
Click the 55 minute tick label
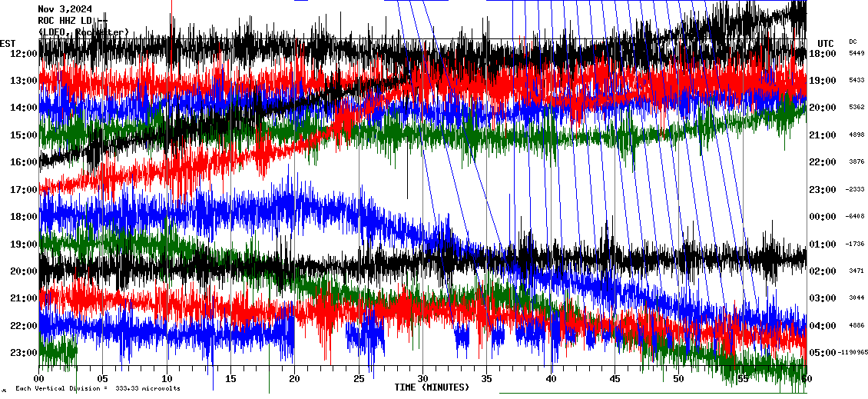pyautogui.click(x=742, y=379)
